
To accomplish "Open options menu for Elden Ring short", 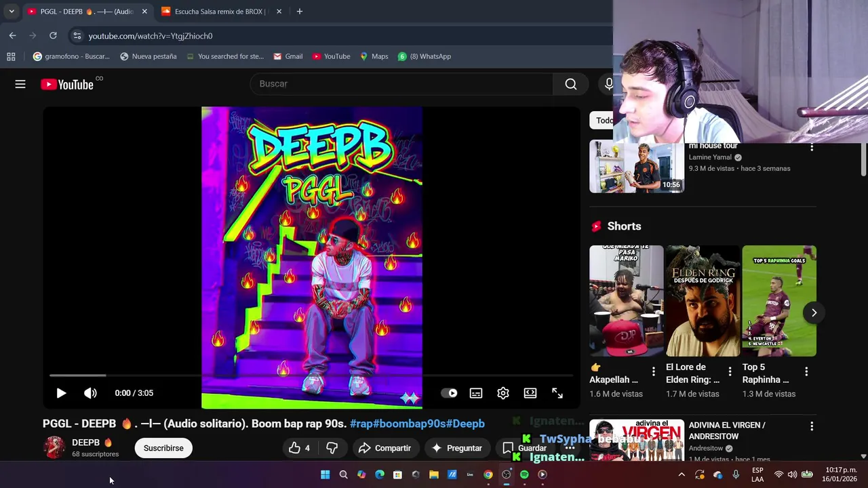I will pos(730,371).
